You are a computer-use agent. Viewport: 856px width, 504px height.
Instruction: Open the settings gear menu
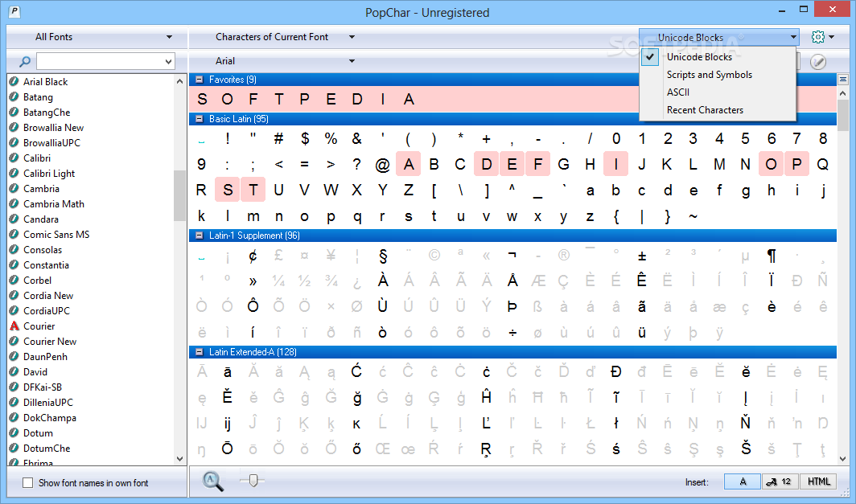(822, 37)
